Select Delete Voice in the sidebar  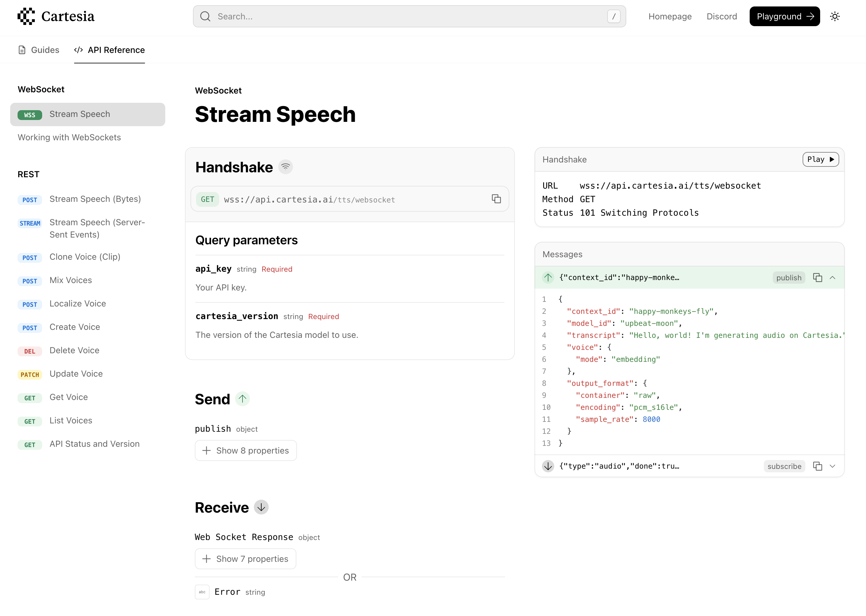click(x=74, y=350)
